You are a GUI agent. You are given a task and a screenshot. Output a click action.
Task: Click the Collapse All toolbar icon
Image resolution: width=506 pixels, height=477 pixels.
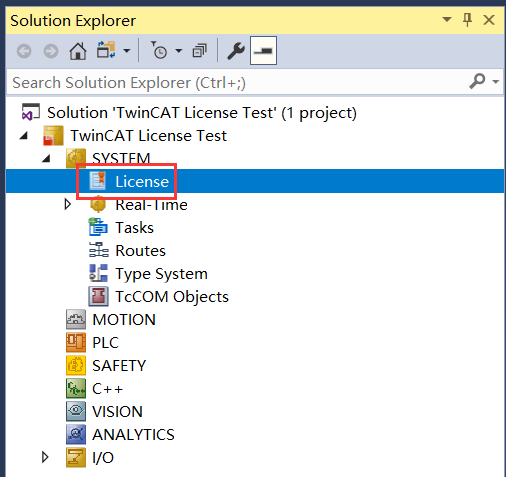click(200, 51)
